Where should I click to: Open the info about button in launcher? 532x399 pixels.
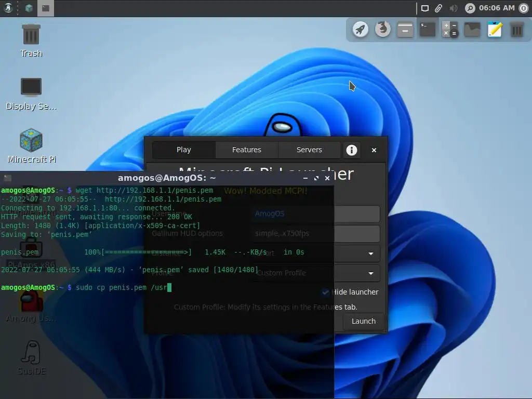coord(352,150)
